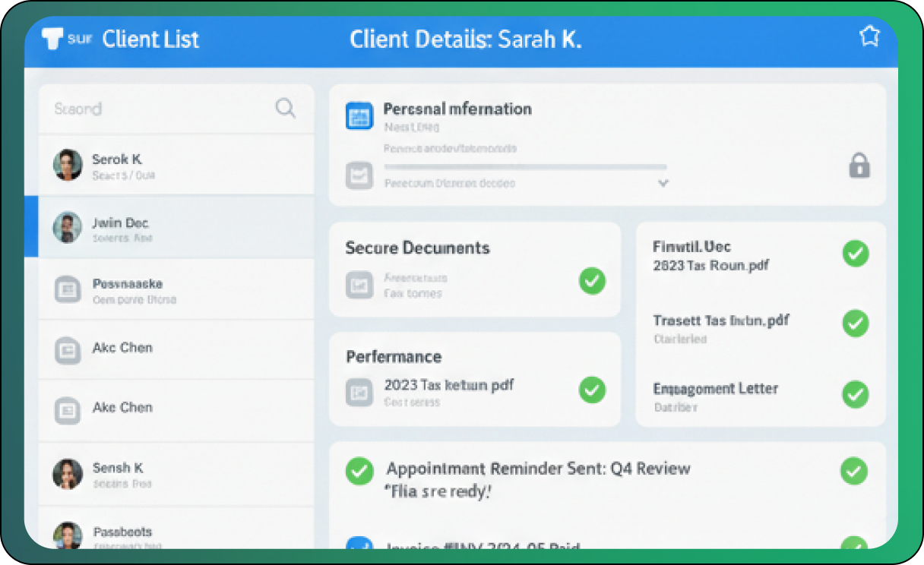Image resolution: width=924 pixels, height=565 pixels.
Task: Open the Client List header tab
Action: (x=150, y=39)
